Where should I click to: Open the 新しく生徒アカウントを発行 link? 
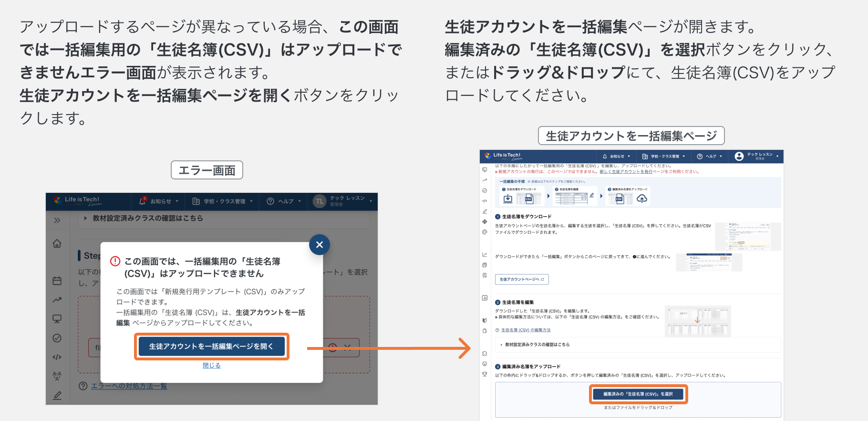pyautogui.click(x=626, y=171)
